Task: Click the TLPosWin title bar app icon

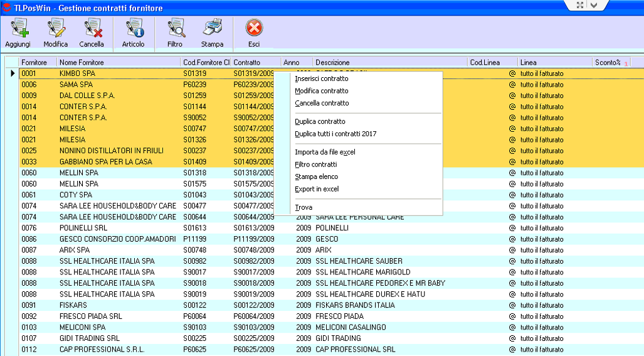Action: point(6,8)
